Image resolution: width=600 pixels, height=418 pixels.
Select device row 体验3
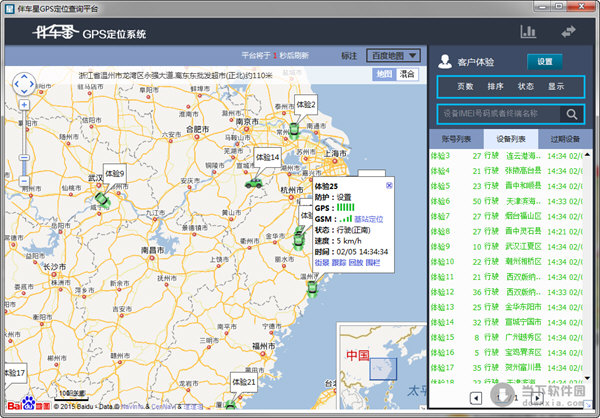tap(506, 156)
